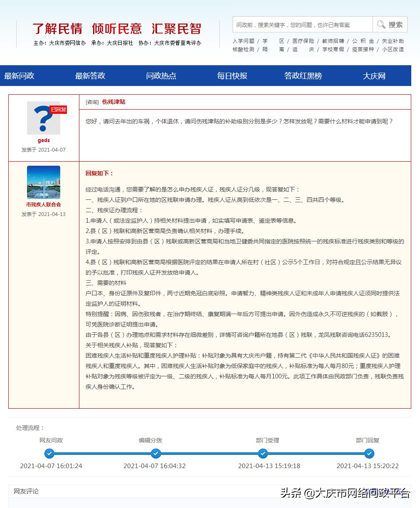Click the 市残疾人联合会 avatar image
The width and height of the screenshot is (420, 508).
tap(43, 182)
